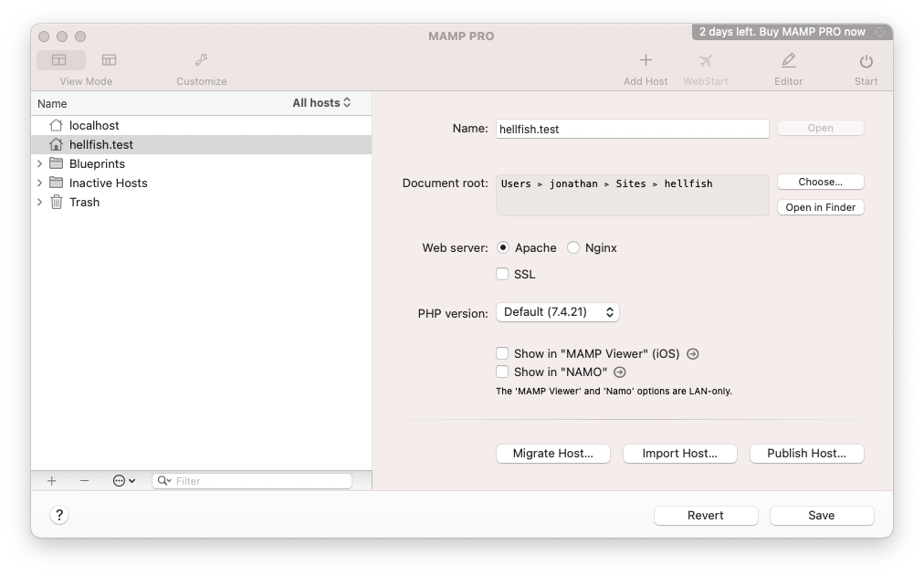Screen dimensions: 924x576
Task: Open the Editor using the pencil icon
Action: pyautogui.click(x=788, y=60)
